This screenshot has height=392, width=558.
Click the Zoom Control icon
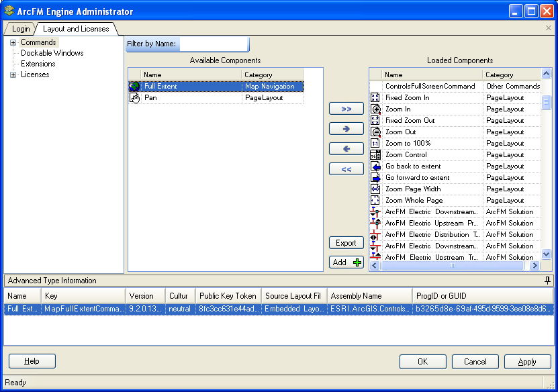(x=375, y=154)
